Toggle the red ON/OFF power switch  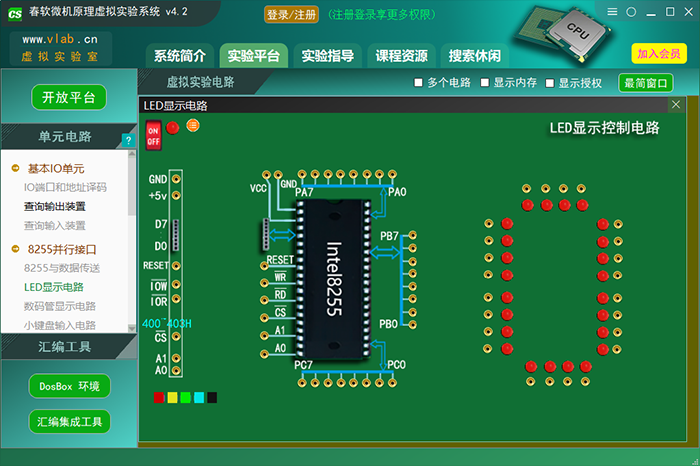click(x=154, y=134)
